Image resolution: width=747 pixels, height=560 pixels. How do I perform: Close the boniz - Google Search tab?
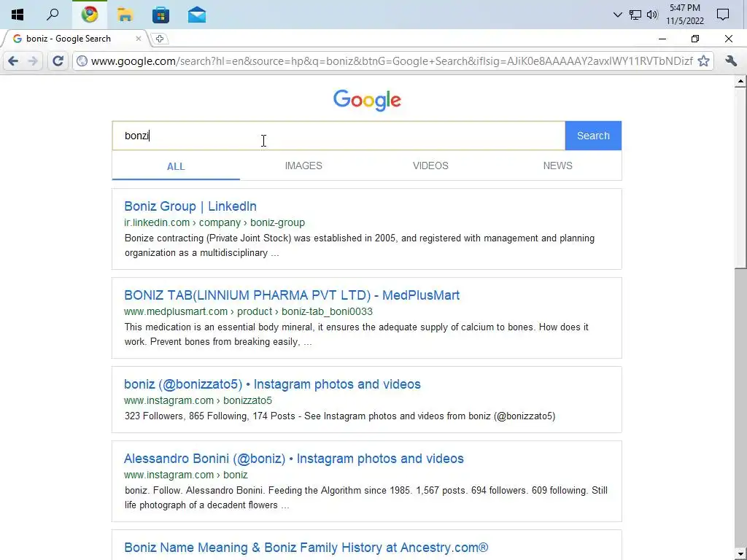138,39
